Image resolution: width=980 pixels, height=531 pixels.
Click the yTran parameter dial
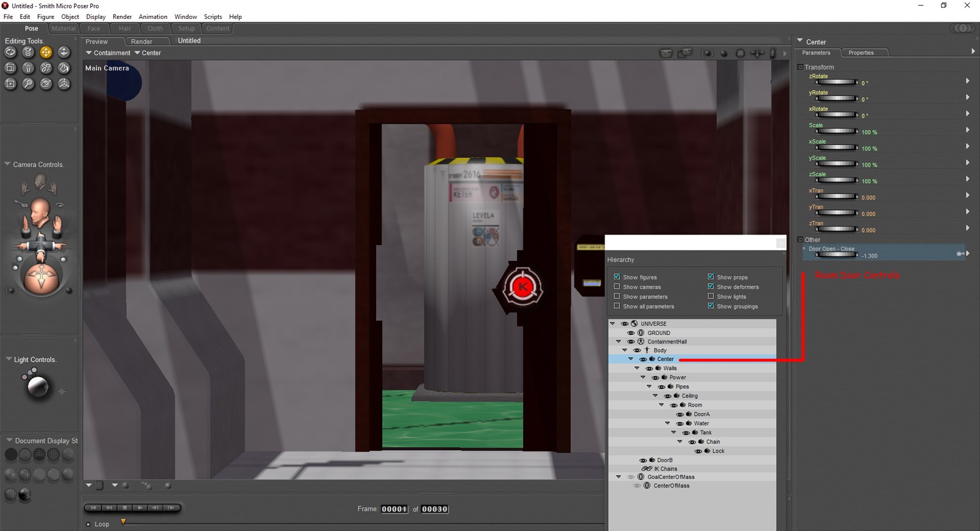(837, 213)
